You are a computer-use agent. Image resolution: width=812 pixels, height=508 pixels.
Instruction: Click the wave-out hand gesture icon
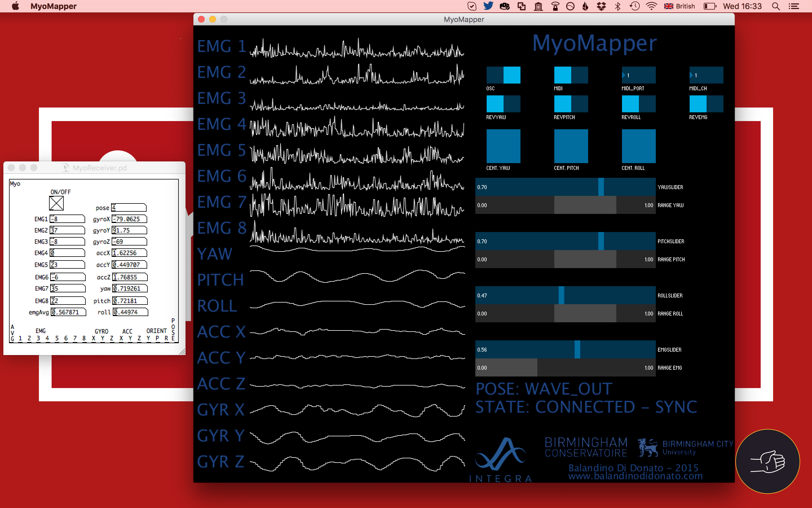(x=768, y=461)
